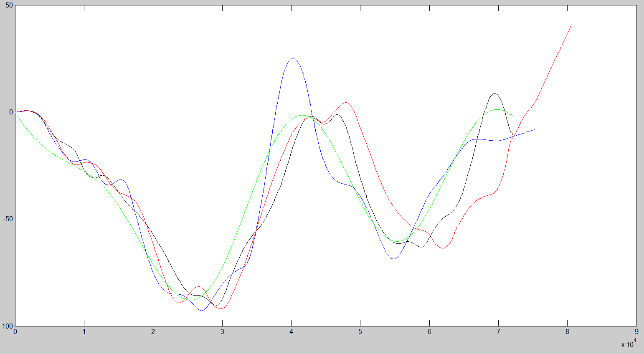Click the red curve's trough near 6.2

pos(443,248)
